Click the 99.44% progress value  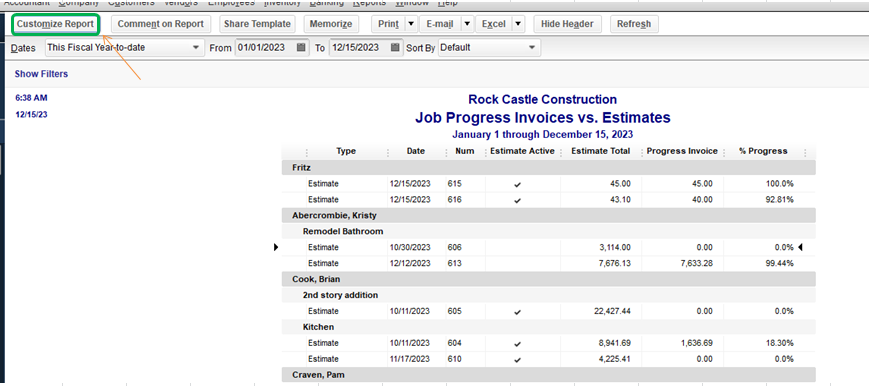tap(781, 263)
